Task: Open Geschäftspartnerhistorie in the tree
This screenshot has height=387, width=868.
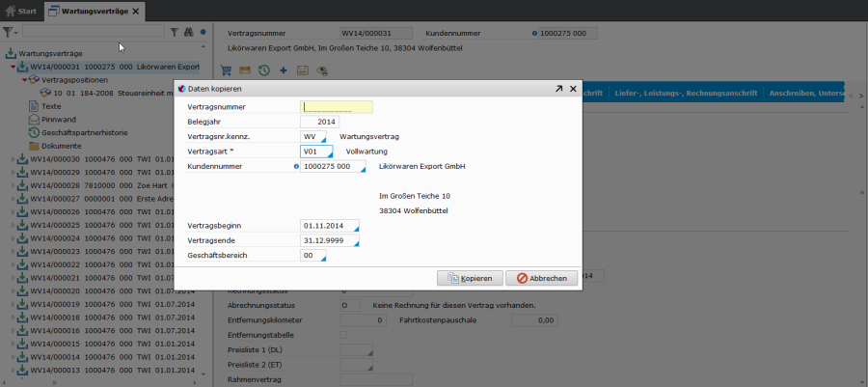Action: click(84, 133)
